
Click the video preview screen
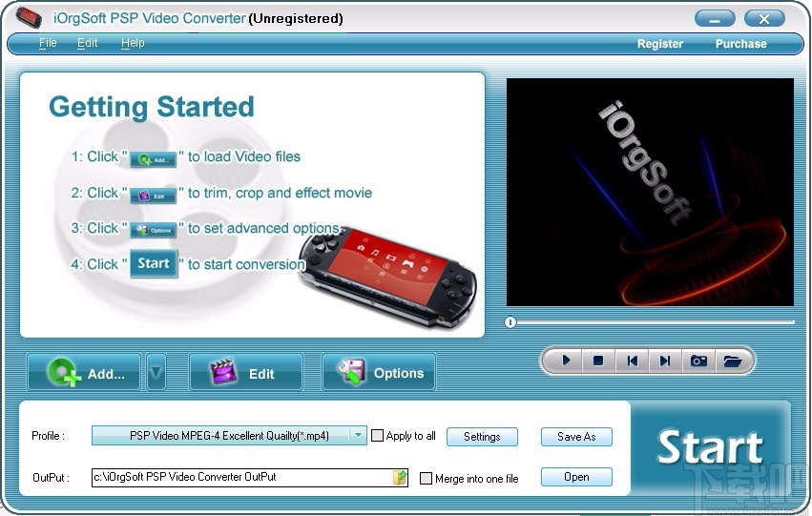[x=650, y=192]
